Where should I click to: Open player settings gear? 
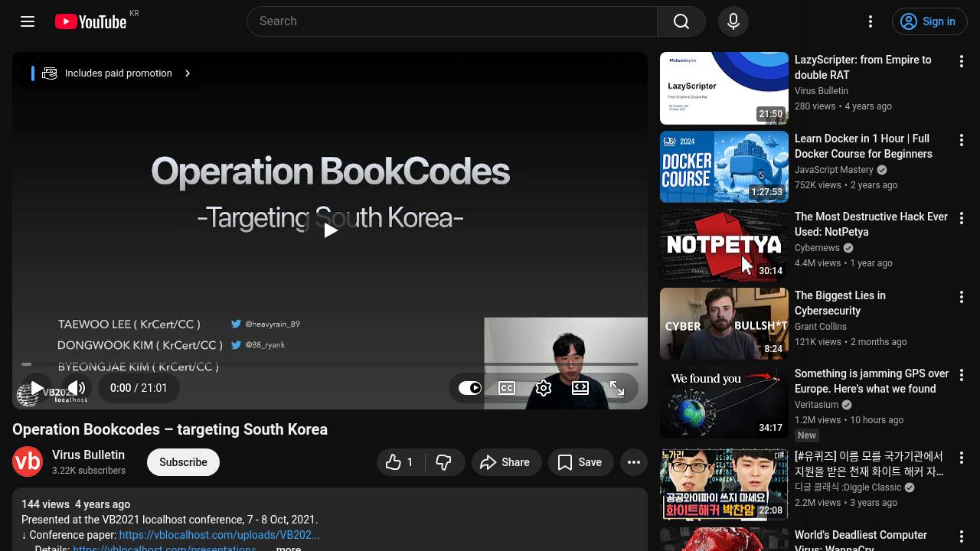click(544, 388)
